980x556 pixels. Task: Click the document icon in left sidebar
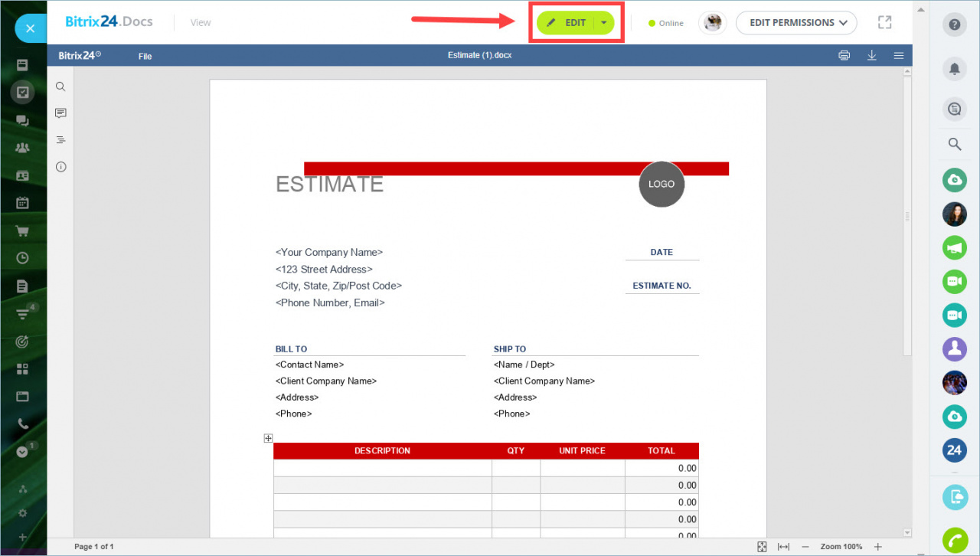[22, 286]
